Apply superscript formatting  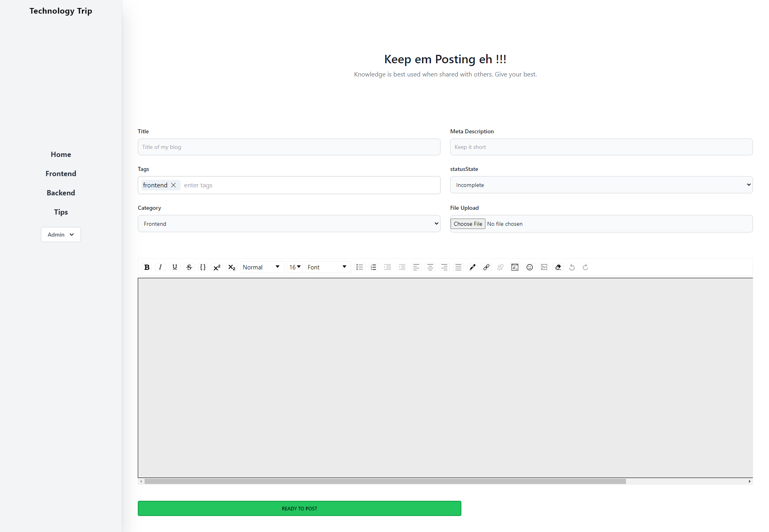pyautogui.click(x=217, y=267)
